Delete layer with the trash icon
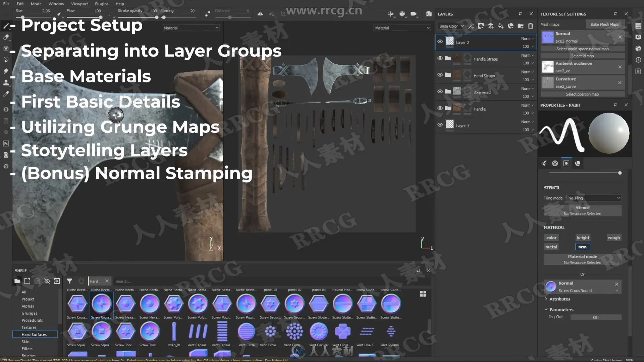Image resolution: width=644 pixels, height=362 pixels. coord(530,26)
